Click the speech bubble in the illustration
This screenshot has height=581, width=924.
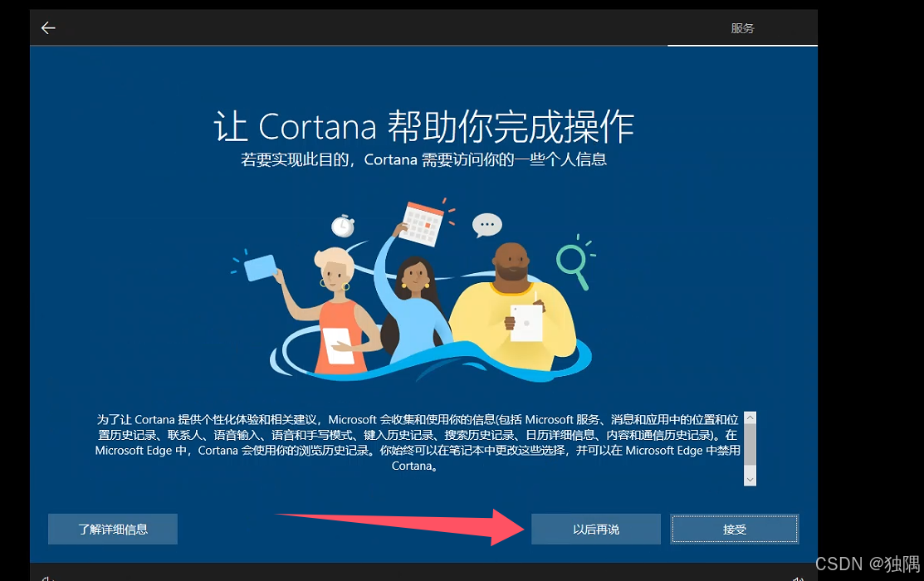tap(486, 225)
